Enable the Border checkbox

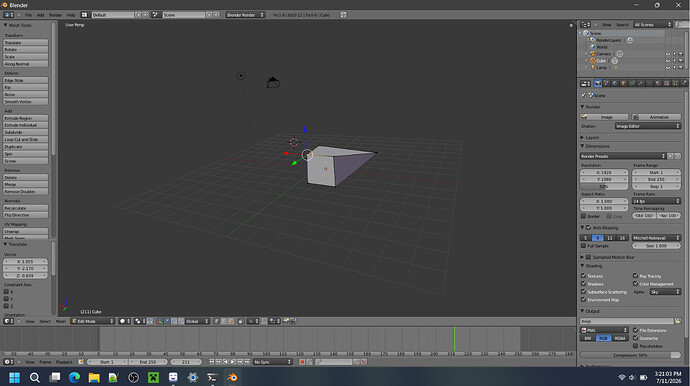tap(584, 216)
